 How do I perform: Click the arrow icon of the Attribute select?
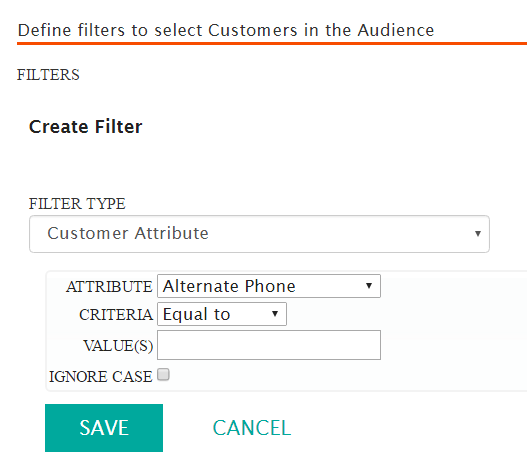(x=369, y=286)
